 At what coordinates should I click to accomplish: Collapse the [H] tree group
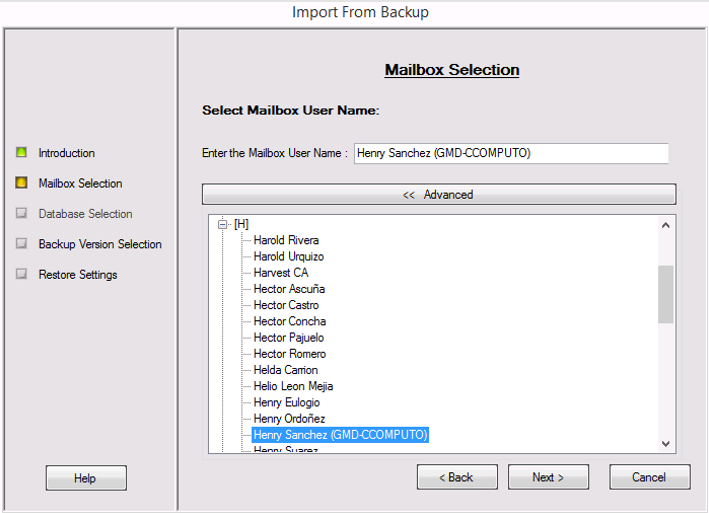click(x=222, y=224)
